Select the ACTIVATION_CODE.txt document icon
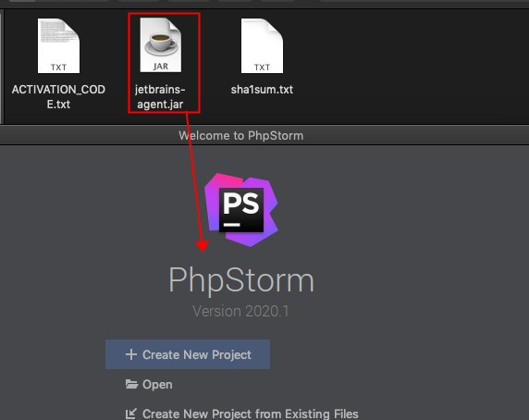 pyautogui.click(x=58, y=46)
